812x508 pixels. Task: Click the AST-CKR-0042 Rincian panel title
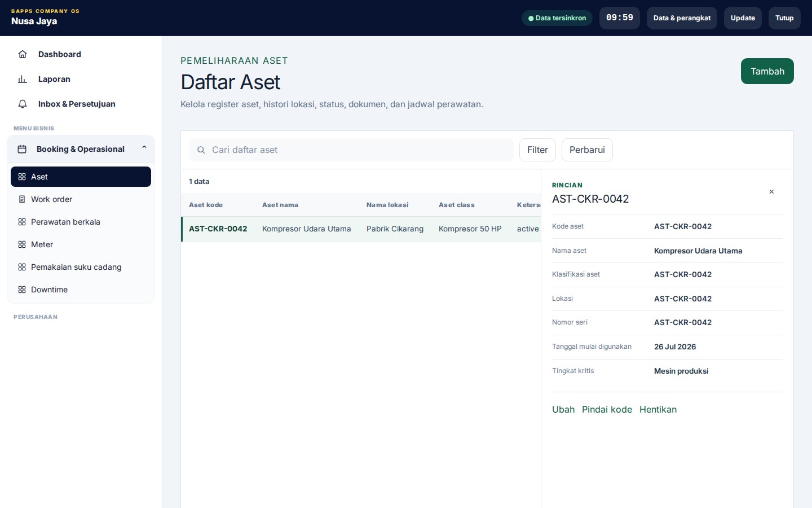point(590,199)
